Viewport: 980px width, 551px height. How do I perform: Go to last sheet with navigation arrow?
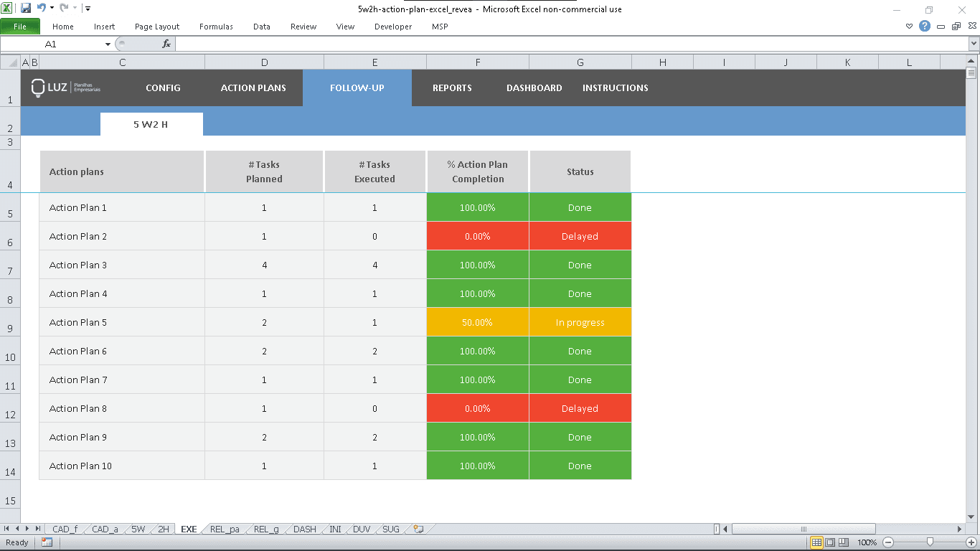[x=37, y=529]
